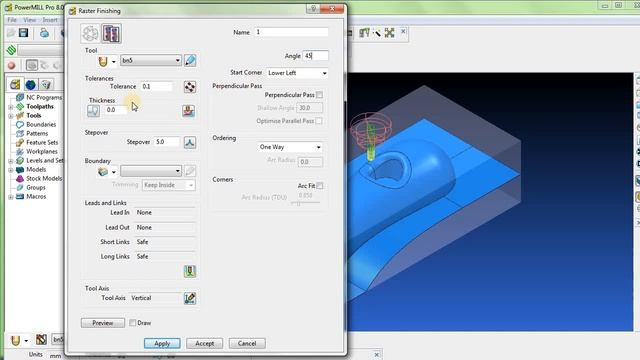The height and width of the screenshot is (360, 640).
Task: Expand the Tools tree node
Action: pos(11,116)
